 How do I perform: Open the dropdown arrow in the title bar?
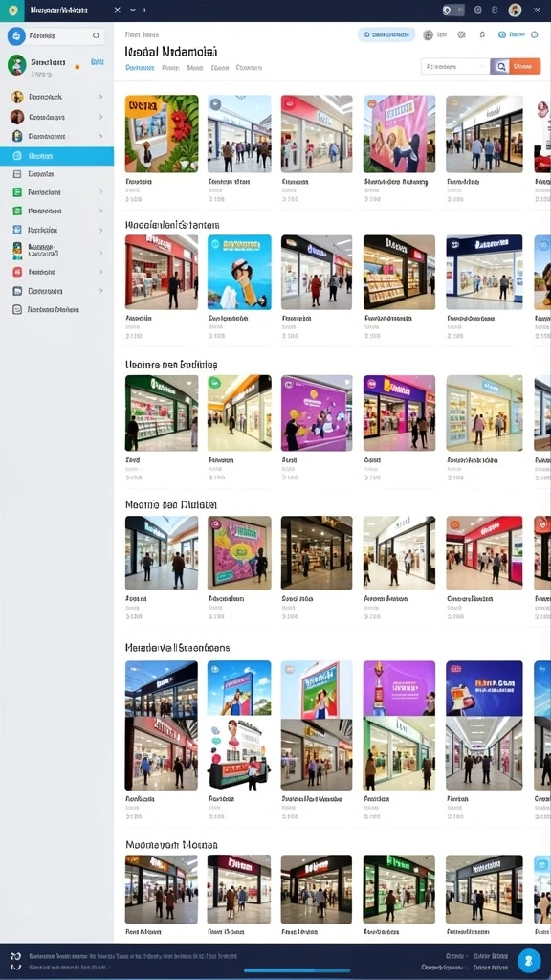tap(132, 11)
